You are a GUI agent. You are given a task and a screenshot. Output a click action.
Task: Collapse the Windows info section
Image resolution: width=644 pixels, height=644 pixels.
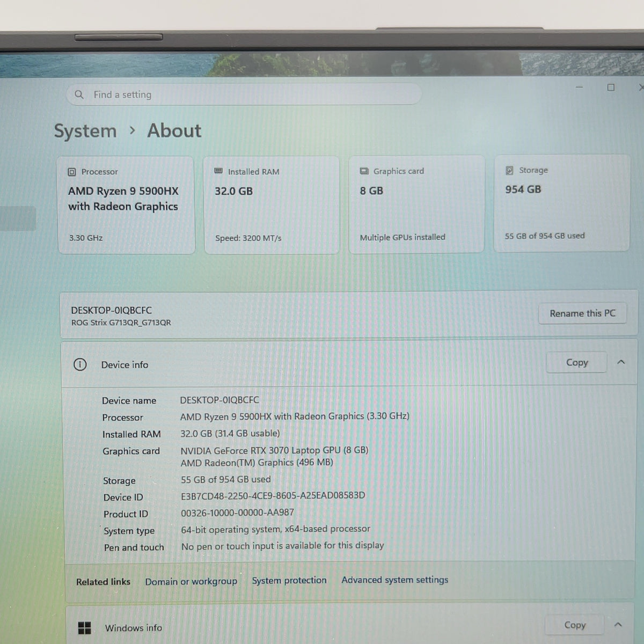pyautogui.click(x=618, y=625)
